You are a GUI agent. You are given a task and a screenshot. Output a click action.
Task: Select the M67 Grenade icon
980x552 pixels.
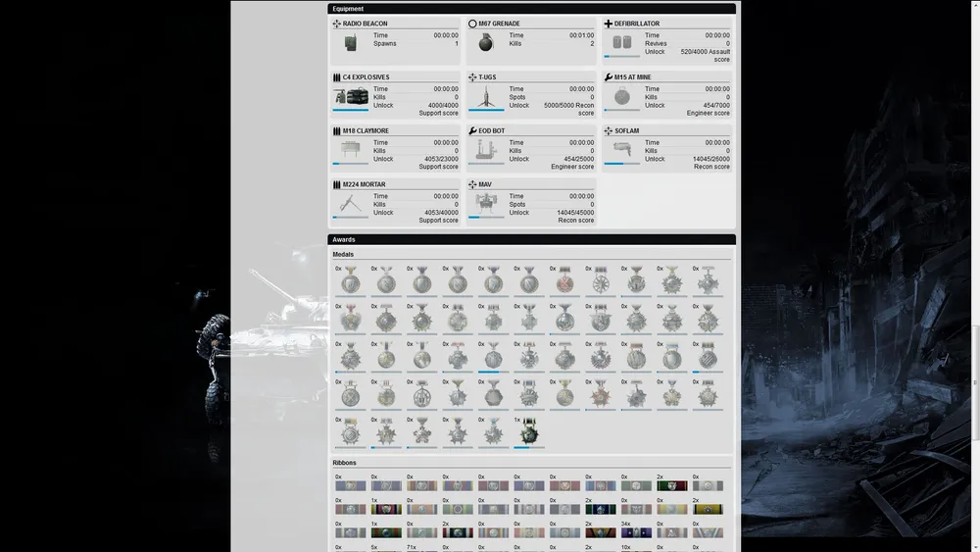point(484,43)
